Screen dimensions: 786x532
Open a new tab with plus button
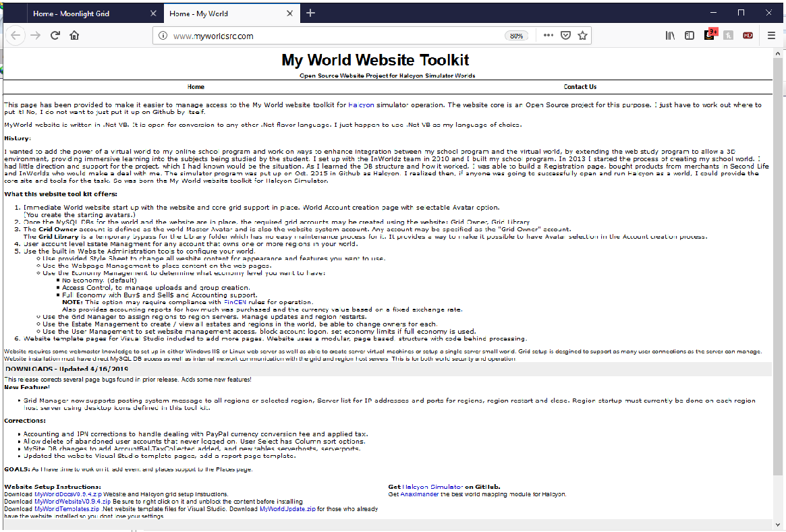311,13
